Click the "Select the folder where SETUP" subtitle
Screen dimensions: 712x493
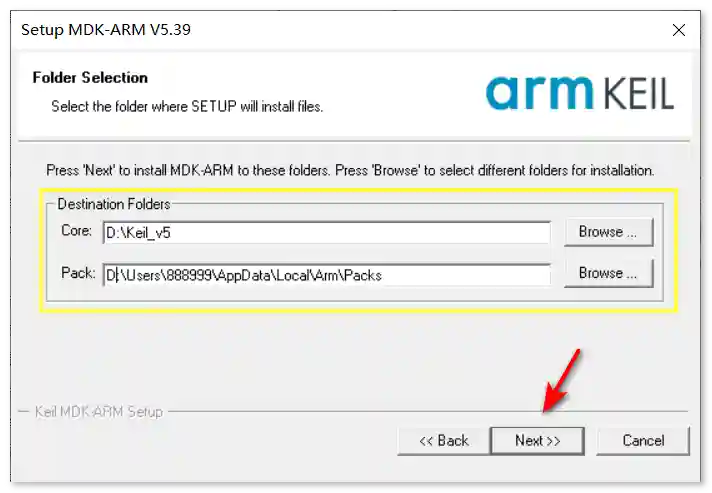point(187,105)
